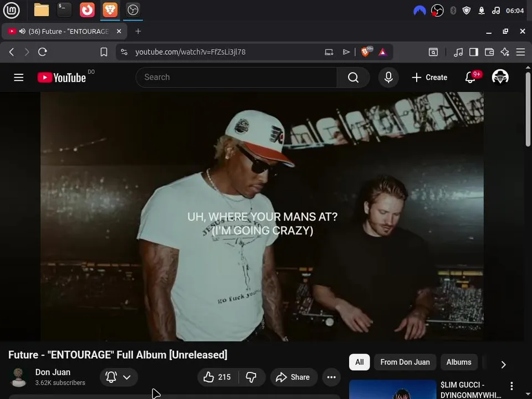Open Brave Rewards triangle icon

[x=382, y=52]
